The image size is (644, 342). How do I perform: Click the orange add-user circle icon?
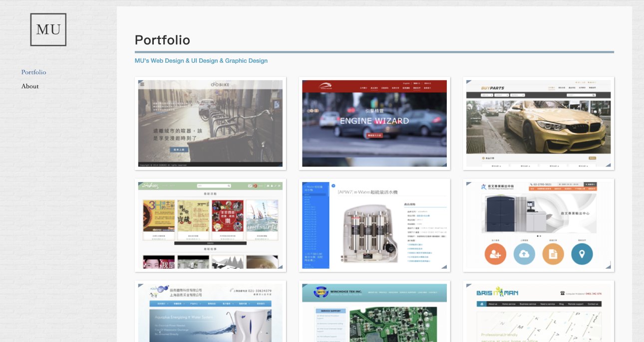tap(495, 254)
